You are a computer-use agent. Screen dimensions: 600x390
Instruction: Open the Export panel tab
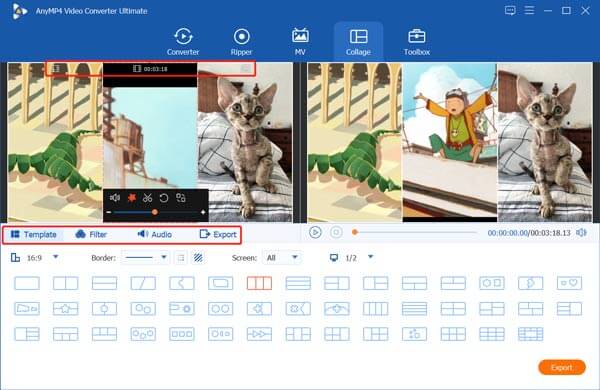click(218, 234)
